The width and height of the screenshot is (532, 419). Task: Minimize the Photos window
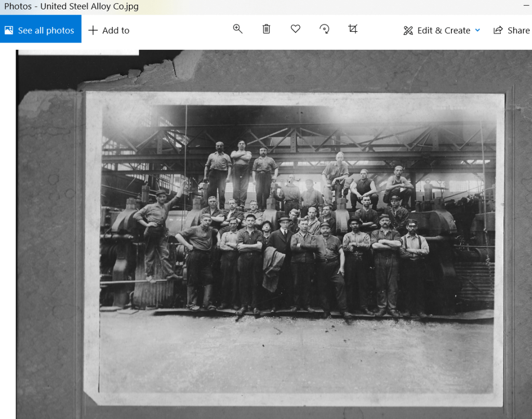[526, 4]
